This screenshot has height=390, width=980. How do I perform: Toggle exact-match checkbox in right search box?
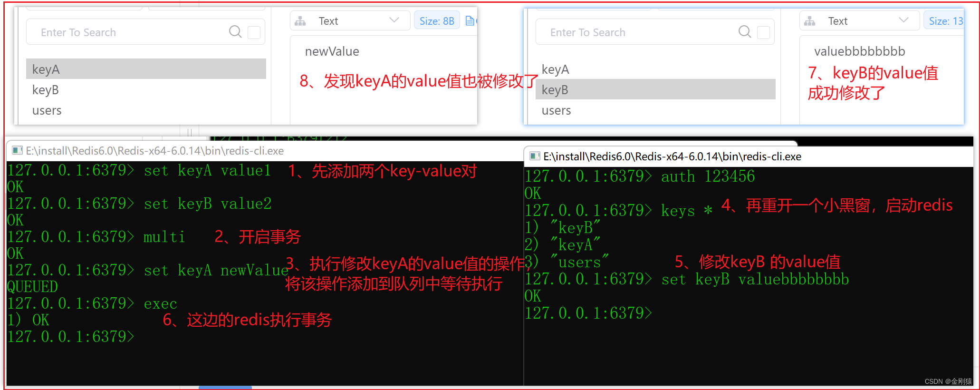pyautogui.click(x=764, y=32)
